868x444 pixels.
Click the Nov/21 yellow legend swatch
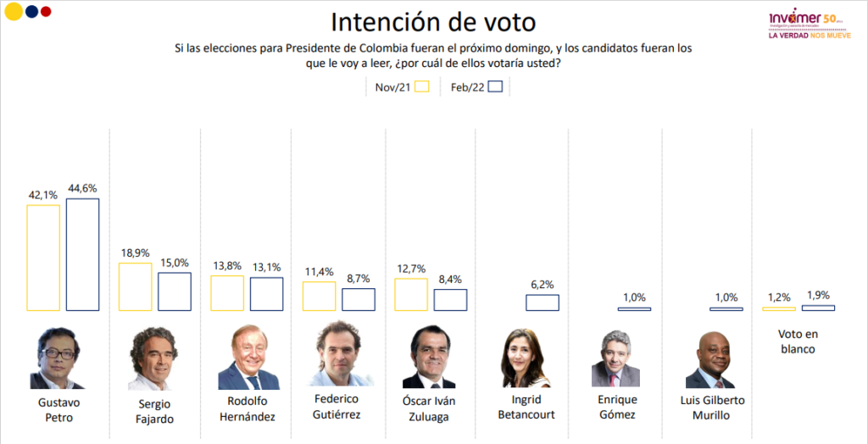pos(422,86)
